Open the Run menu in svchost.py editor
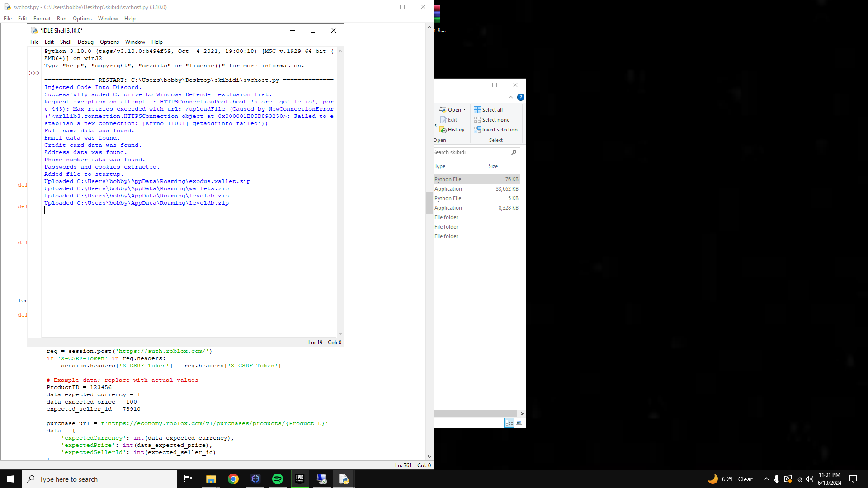 [61, 19]
